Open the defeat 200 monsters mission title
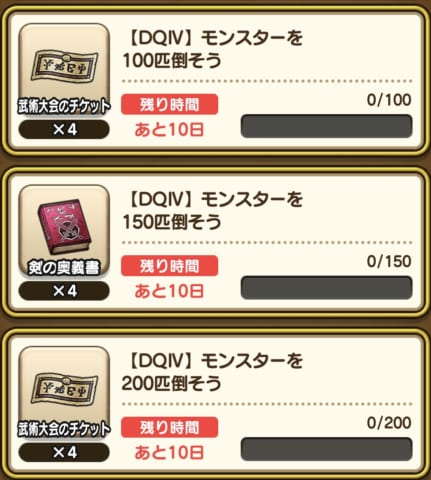Screen dimensions: 431x480 coord(213,372)
